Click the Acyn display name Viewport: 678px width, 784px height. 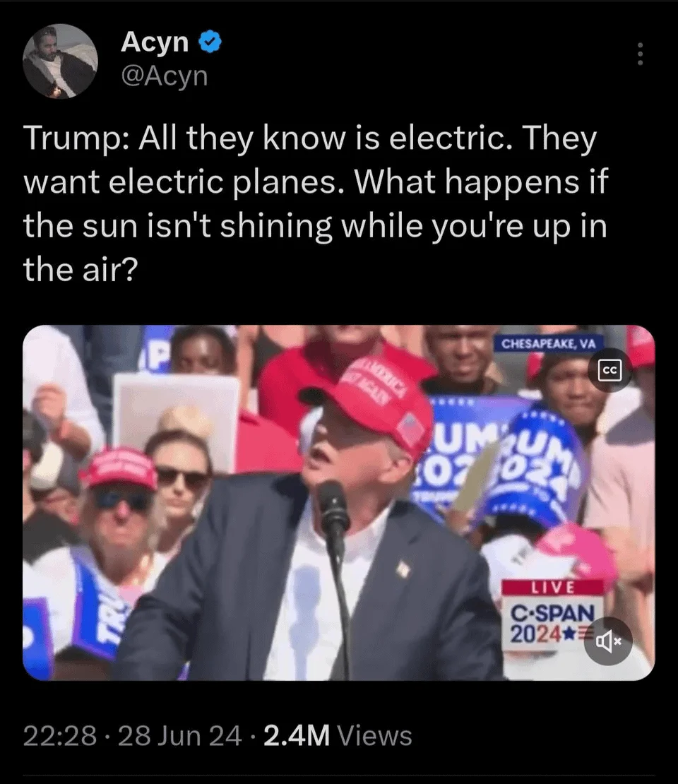pyautogui.click(x=155, y=42)
